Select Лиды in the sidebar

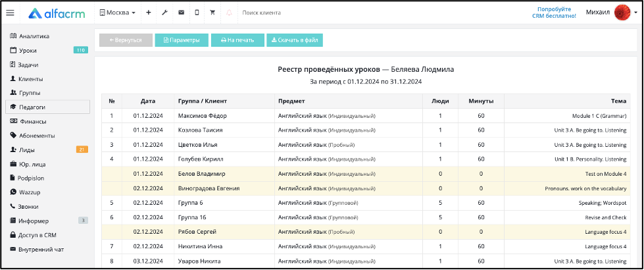pyautogui.click(x=47, y=149)
